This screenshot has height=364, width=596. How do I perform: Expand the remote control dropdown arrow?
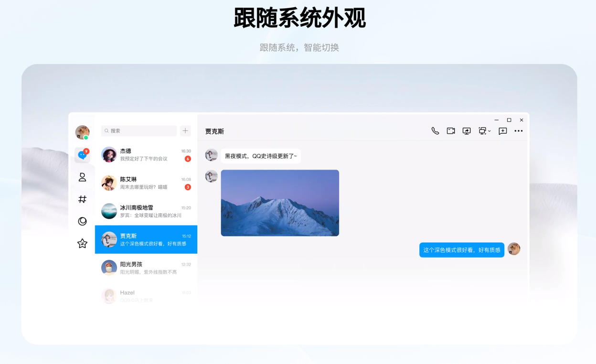point(490,131)
